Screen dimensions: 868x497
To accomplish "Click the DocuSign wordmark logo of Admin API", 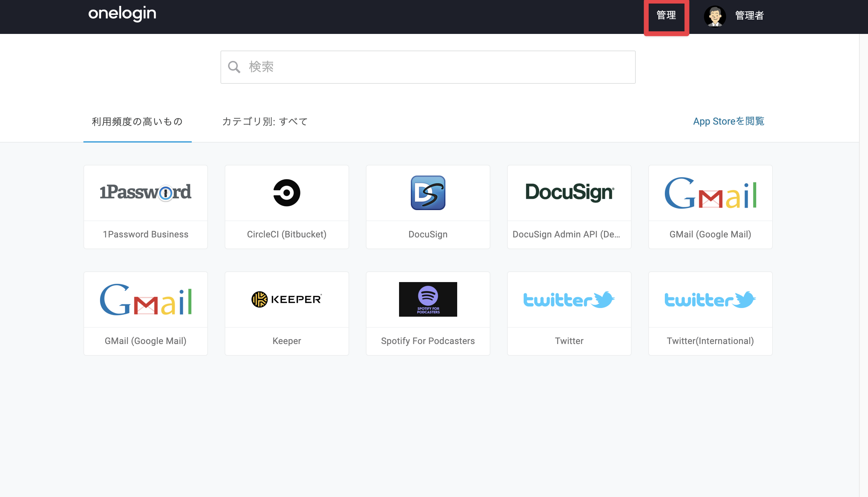I will (x=569, y=192).
